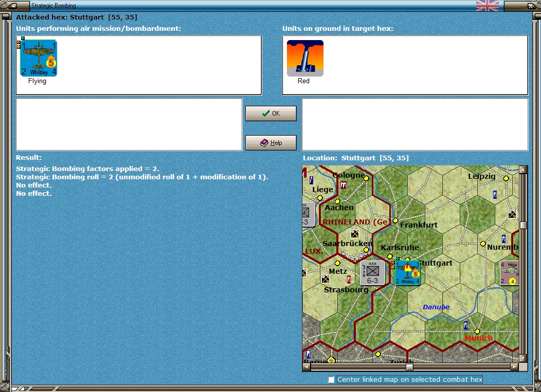Click the RHINELAND (Ge) region label
Screen dimensions: 541x392
(356, 222)
